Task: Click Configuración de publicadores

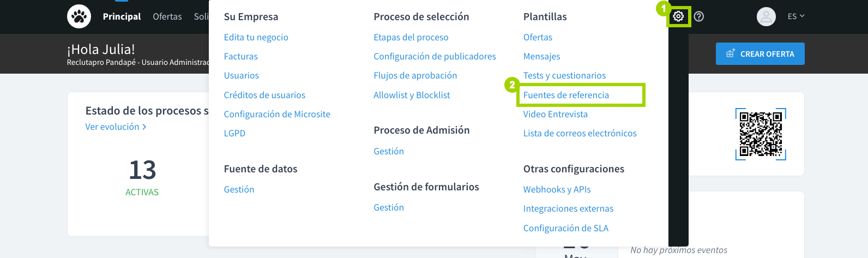Action: point(435,56)
